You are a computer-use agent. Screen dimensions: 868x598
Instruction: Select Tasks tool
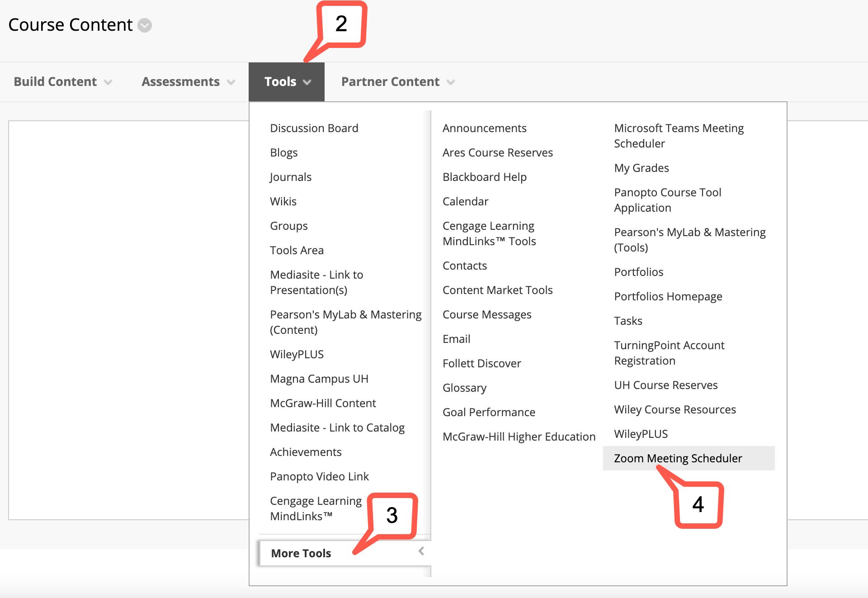628,321
